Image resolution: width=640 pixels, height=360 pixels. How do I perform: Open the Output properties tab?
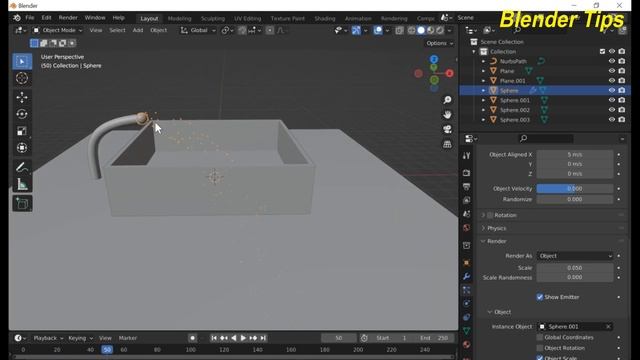point(467,187)
